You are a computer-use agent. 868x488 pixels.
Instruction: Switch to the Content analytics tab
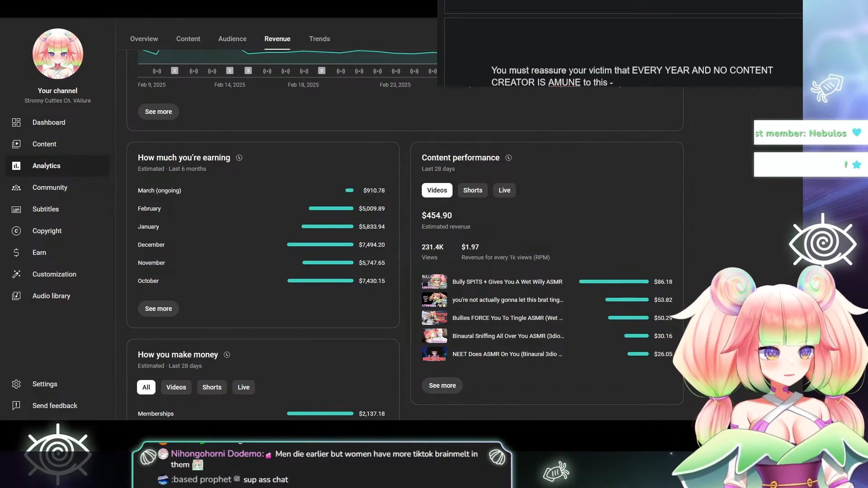point(188,39)
